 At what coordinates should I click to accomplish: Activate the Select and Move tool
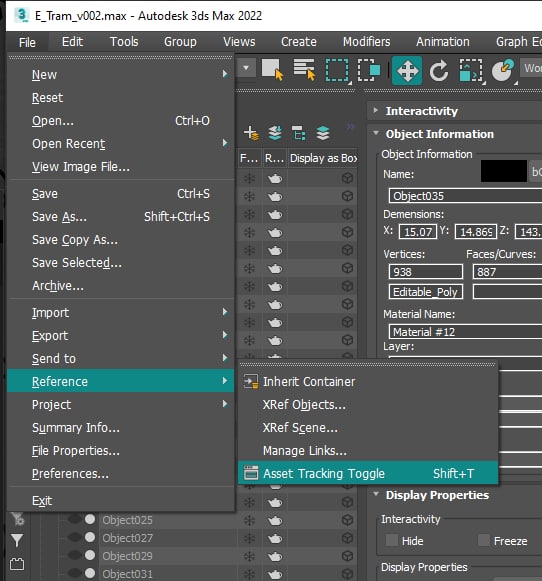(x=407, y=70)
